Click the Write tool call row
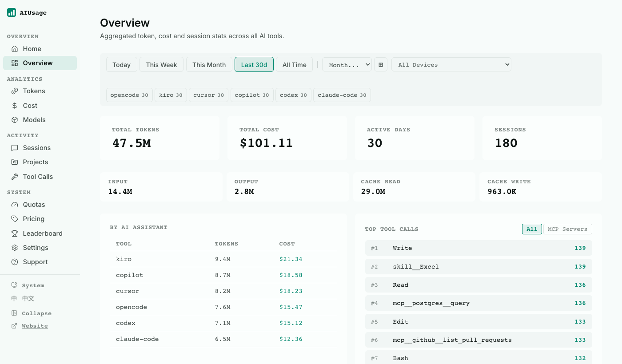This screenshot has height=364, width=622. point(478,248)
